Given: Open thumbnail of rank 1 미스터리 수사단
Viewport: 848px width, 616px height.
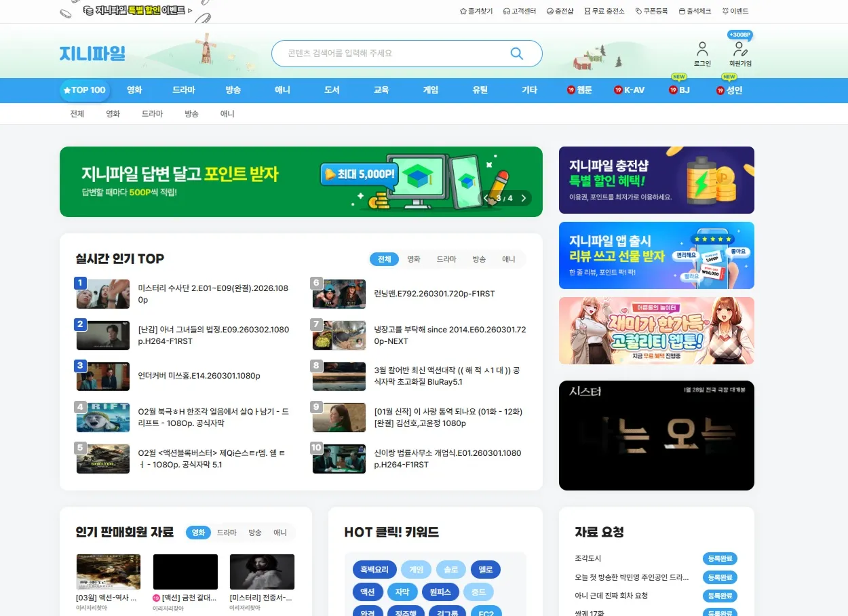Looking at the screenshot, I should pyautogui.click(x=102, y=294).
